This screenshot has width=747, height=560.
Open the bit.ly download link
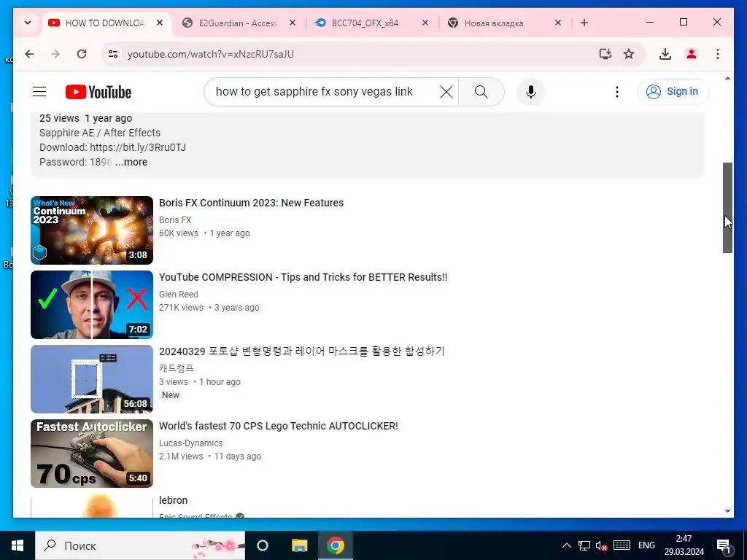[x=138, y=147]
